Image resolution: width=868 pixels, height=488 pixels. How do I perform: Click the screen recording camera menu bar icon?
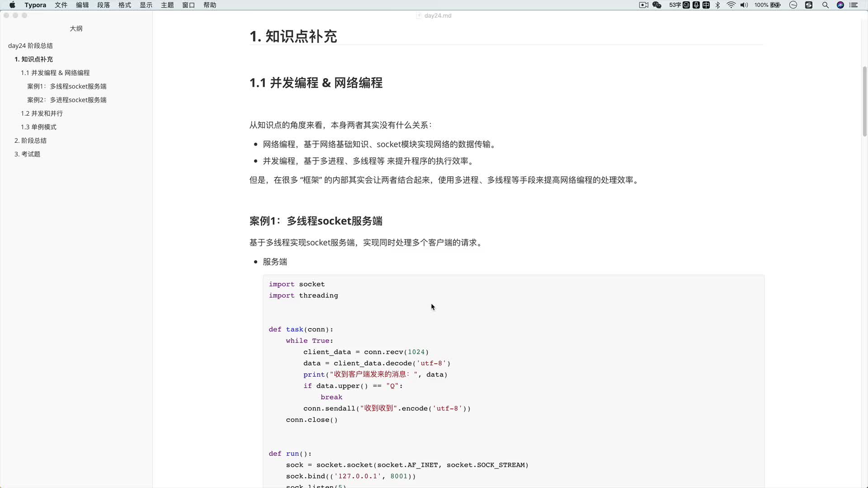(x=644, y=5)
